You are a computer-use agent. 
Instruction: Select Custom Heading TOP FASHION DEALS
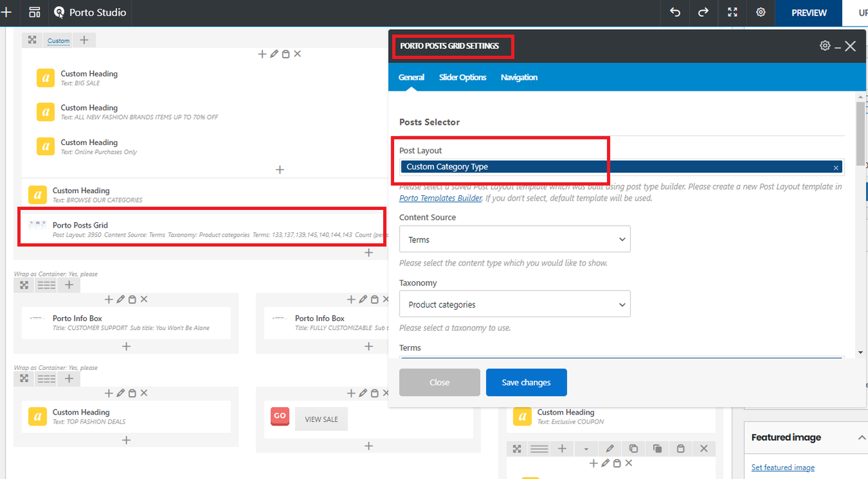tap(126, 417)
